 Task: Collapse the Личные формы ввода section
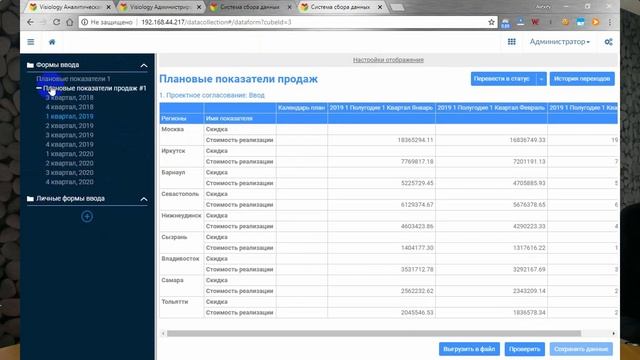pos(144,199)
